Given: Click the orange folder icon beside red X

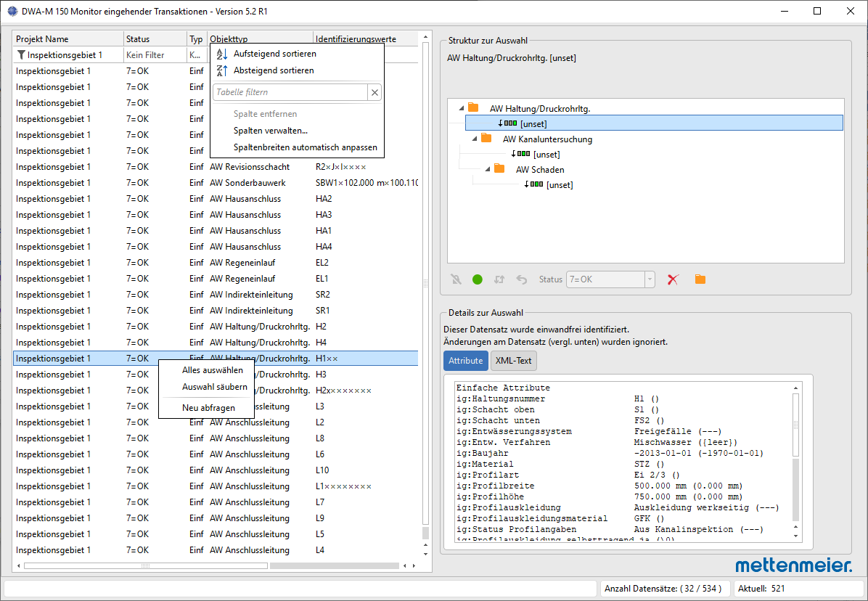Looking at the screenshot, I should 700,279.
